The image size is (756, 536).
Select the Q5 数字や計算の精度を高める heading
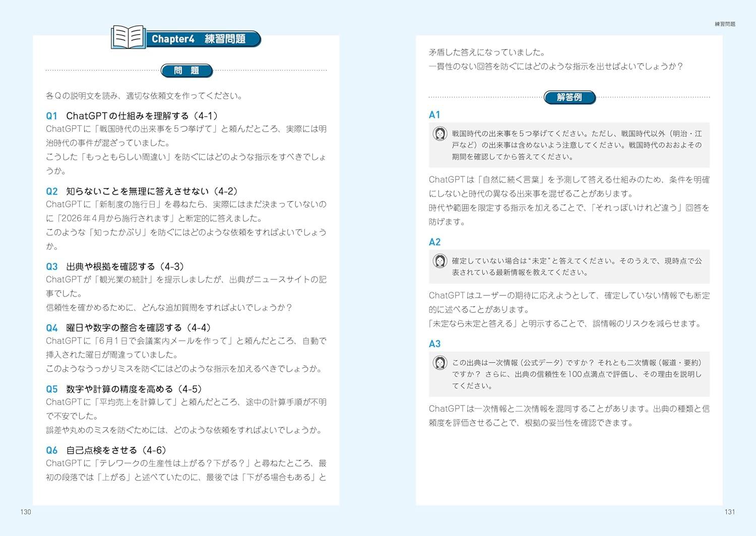[x=124, y=389]
